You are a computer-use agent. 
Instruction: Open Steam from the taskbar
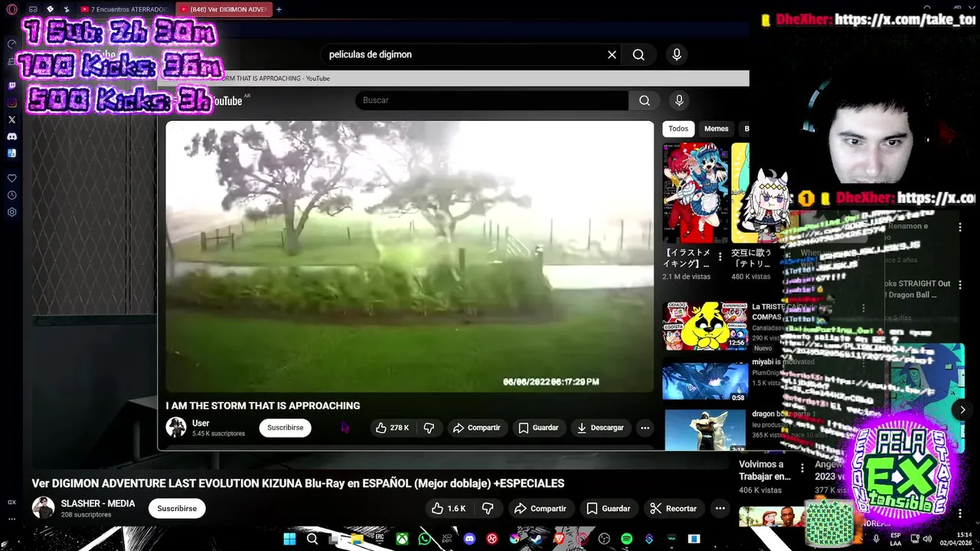[537, 539]
